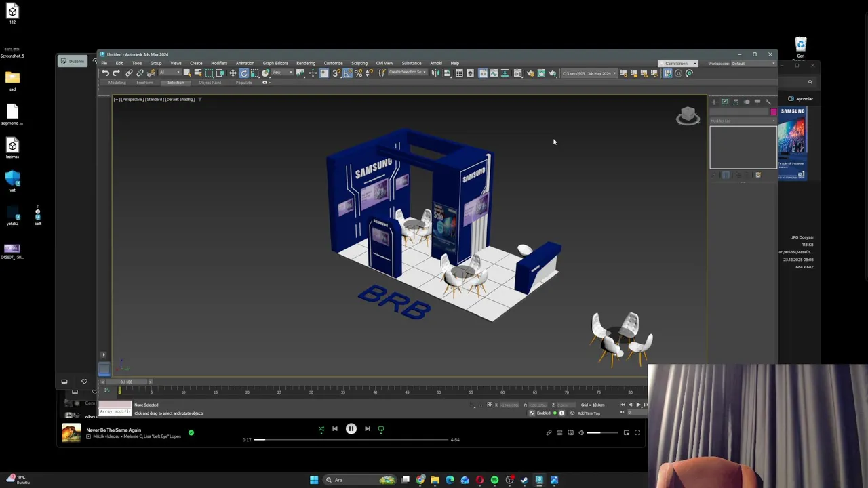Expand the Create Selection Set dropdown
The width and height of the screenshot is (868, 488).
pyautogui.click(x=407, y=73)
